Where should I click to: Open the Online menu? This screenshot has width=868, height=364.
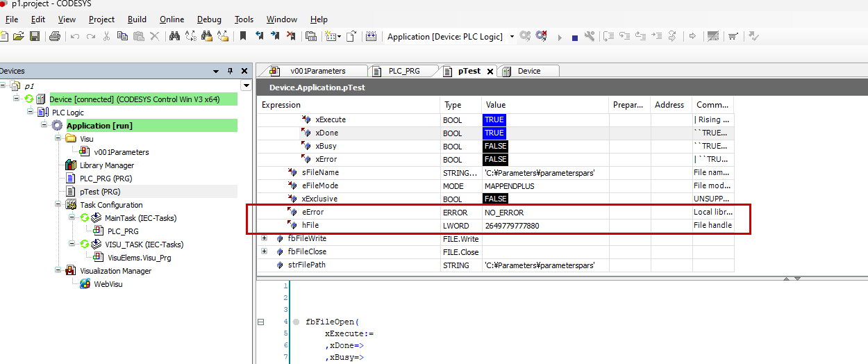(172, 19)
